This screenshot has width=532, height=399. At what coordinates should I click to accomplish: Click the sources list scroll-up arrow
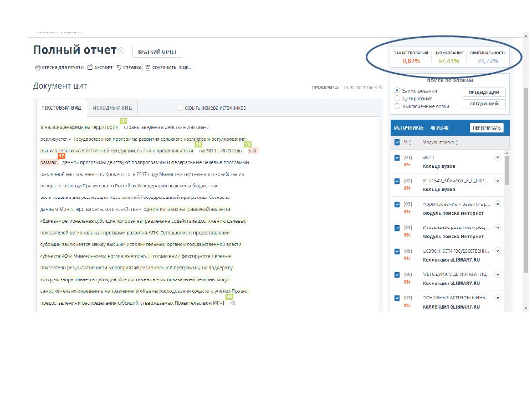tap(507, 154)
